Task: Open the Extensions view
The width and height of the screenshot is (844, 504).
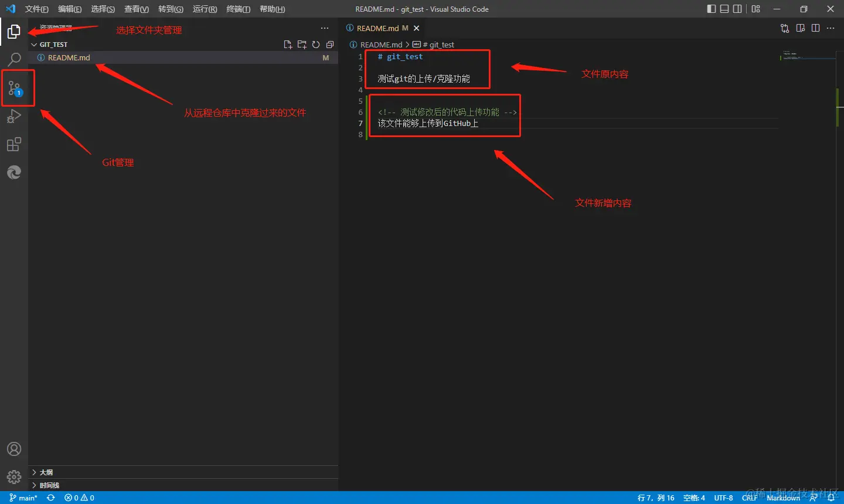Action: [x=14, y=144]
